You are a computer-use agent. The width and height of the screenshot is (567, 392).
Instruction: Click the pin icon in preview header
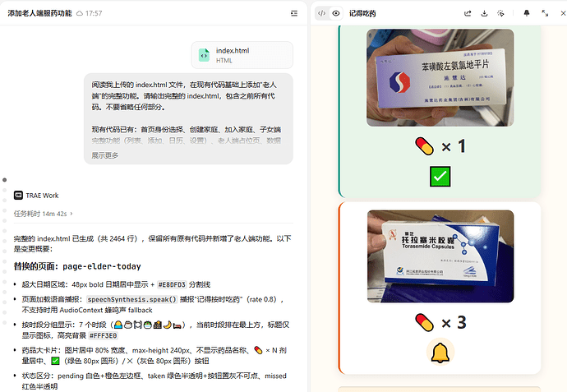coord(527,13)
